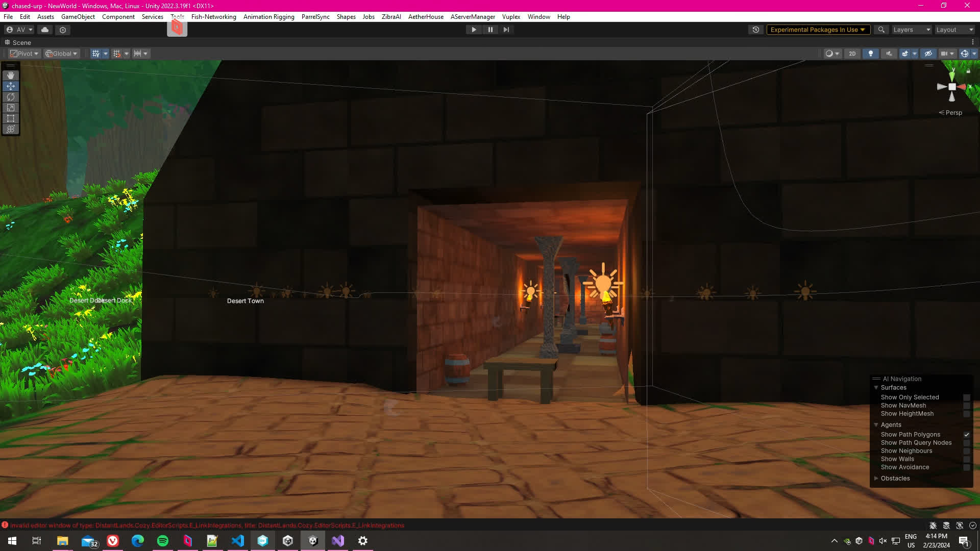Click Experimental Packages In Use button
This screenshot has width=980, height=551.
(817, 30)
